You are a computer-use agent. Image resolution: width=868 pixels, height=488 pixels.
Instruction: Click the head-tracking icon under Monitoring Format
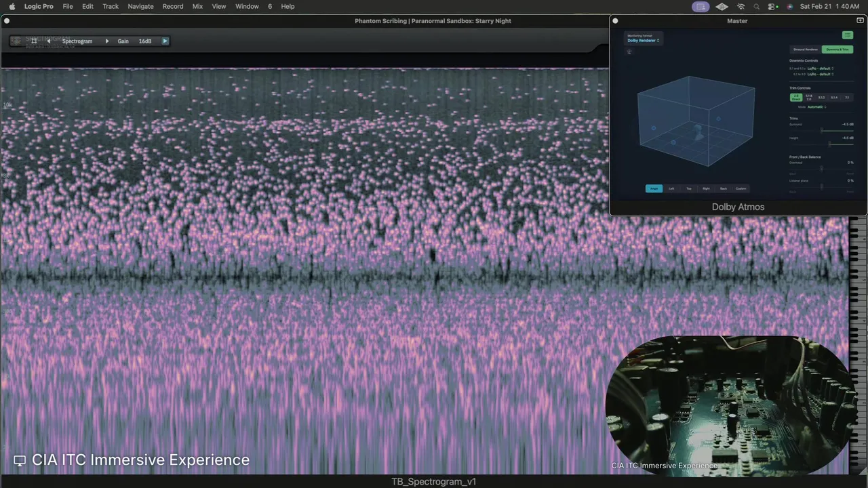629,51
